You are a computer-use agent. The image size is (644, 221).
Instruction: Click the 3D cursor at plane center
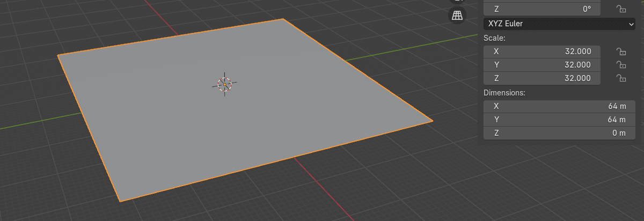tap(224, 84)
